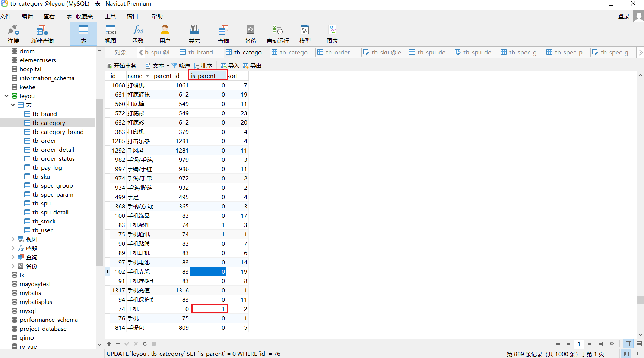Screen dimensions: 644x358
Task: Go to the first page of records
Action: [558, 344]
